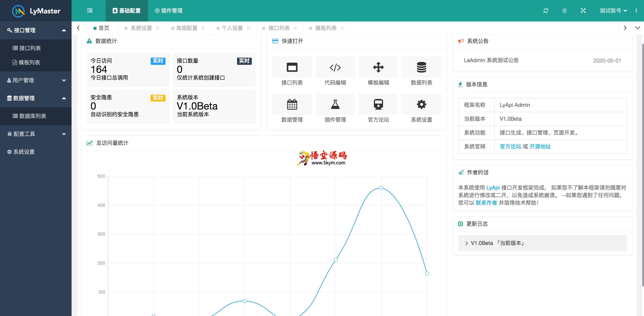This screenshot has height=316, width=644.
Task: Select the 系统设置 tab
Action: point(141,28)
